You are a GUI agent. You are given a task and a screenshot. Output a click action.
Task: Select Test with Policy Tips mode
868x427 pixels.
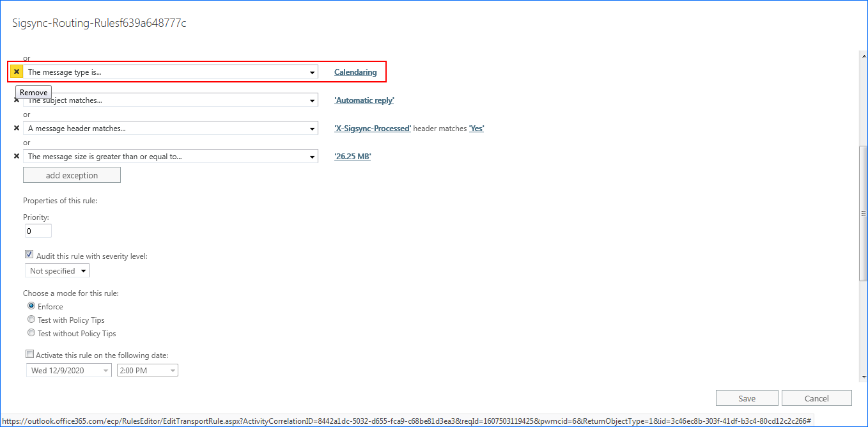coord(31,320)
